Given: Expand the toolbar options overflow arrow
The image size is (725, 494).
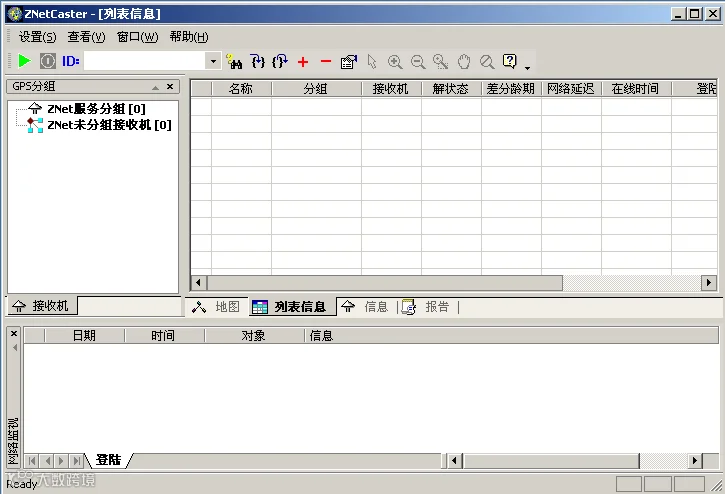Looking at the screenshot, I should [x=527, y=68].
